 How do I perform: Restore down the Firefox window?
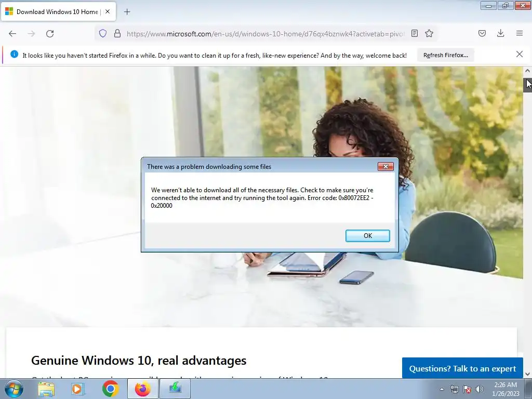(x=506, y=5)
